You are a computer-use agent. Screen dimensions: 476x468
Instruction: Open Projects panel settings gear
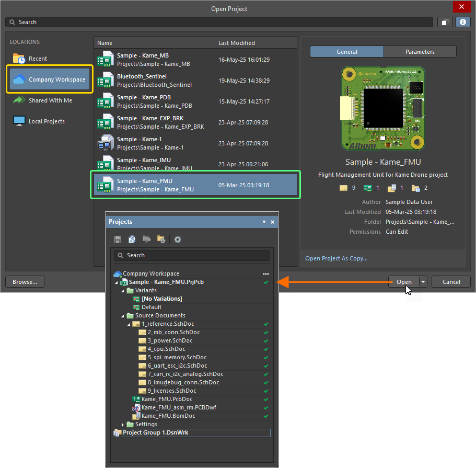click(178, 239)
